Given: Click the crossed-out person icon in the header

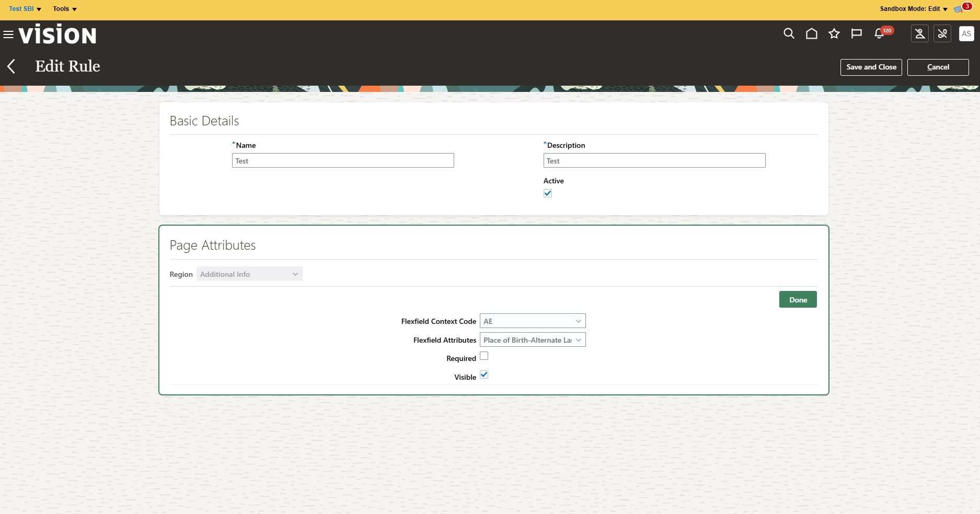Looking at the screenshot, I should click(920, 34).
